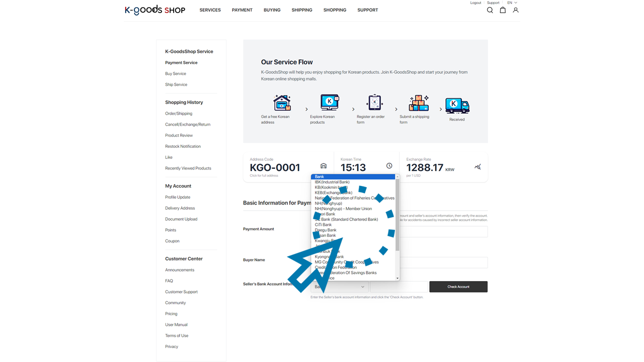The height and width of the screenshot is (362, 644).
Task: Go to Ship Service in sidebar
Action: point(176,84)
